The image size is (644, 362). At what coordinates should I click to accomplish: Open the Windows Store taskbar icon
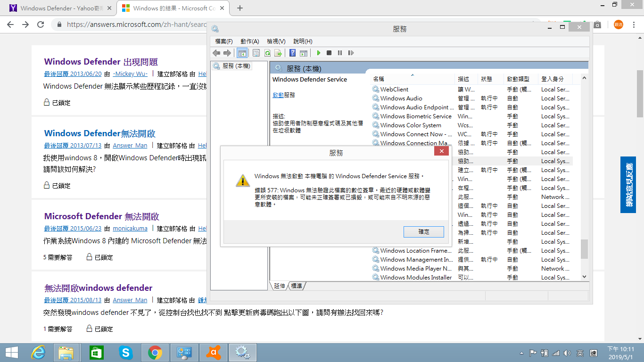click(96, 352)
